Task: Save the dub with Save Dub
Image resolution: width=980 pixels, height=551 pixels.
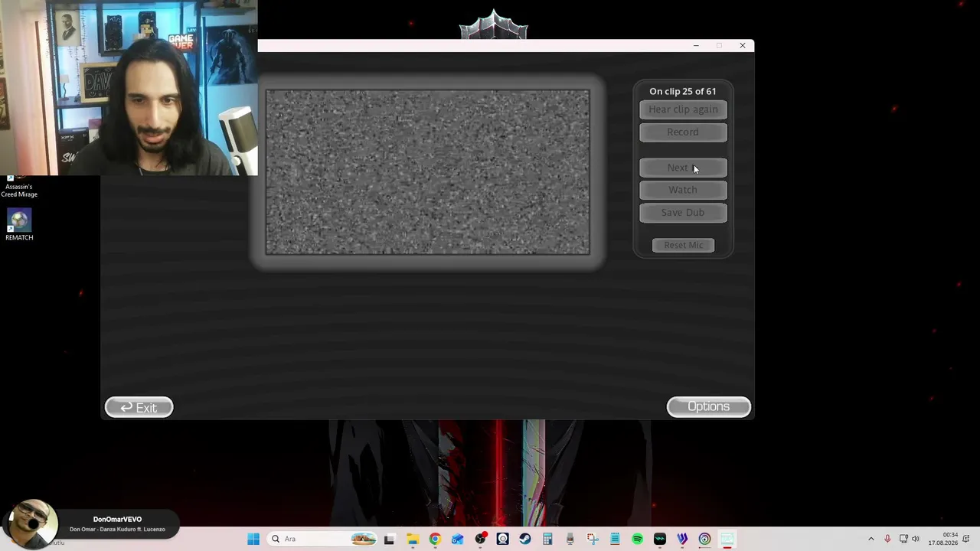Action: (x=683, y=213)
